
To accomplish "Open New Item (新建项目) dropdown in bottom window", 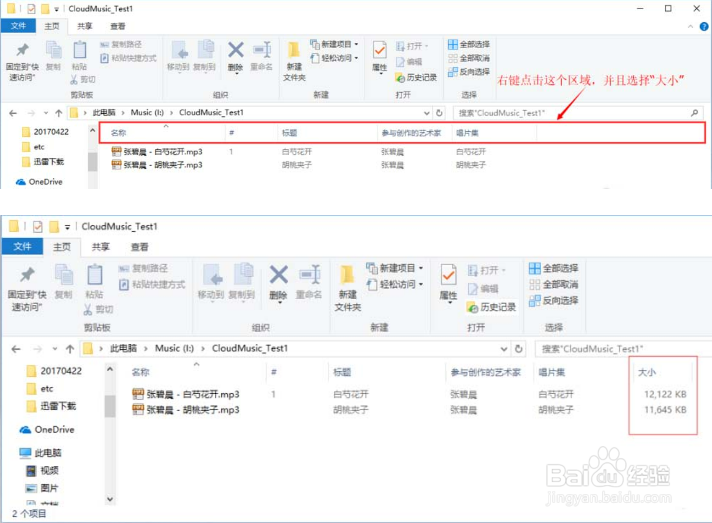I will (x=395, y=268).
